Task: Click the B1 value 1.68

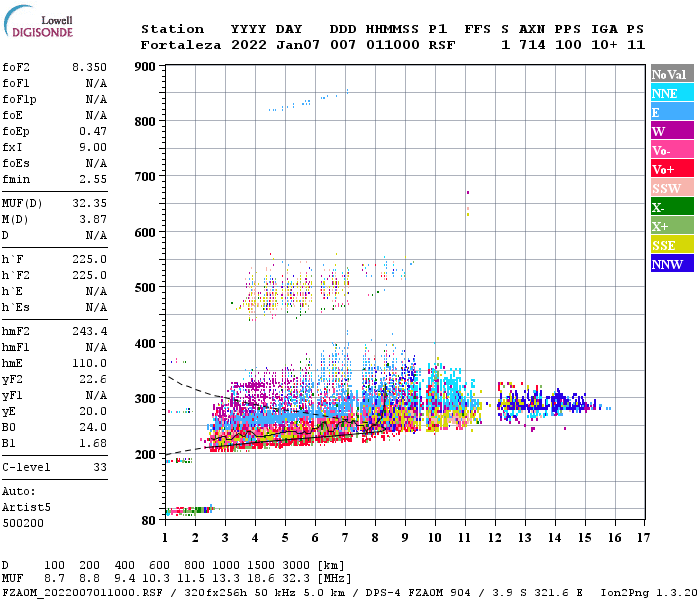Action: [x=93, y=443]
